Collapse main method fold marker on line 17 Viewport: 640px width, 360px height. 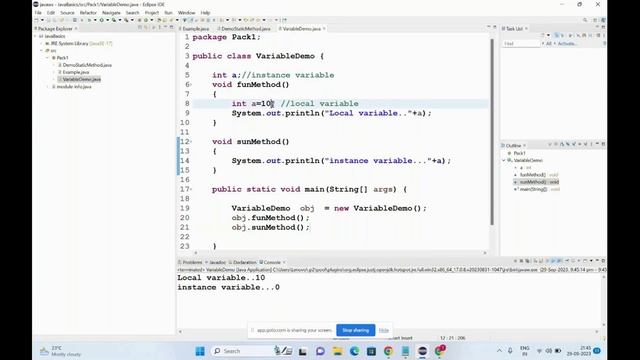[191, 189]
